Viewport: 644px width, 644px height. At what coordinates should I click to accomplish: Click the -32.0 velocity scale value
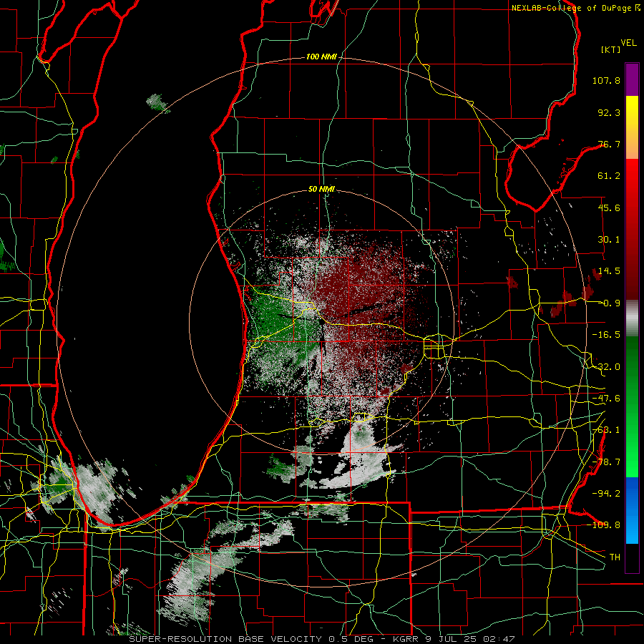coord(606,367)
